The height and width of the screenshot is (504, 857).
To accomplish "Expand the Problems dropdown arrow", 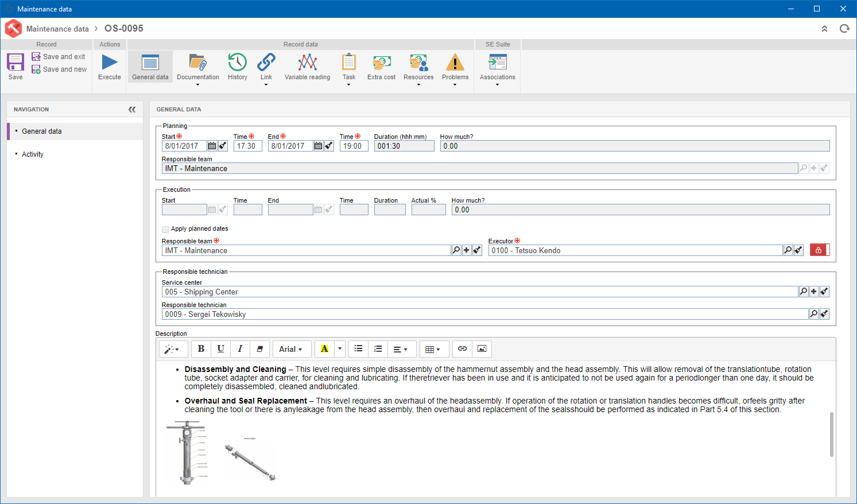I will [x=455, y=85].
